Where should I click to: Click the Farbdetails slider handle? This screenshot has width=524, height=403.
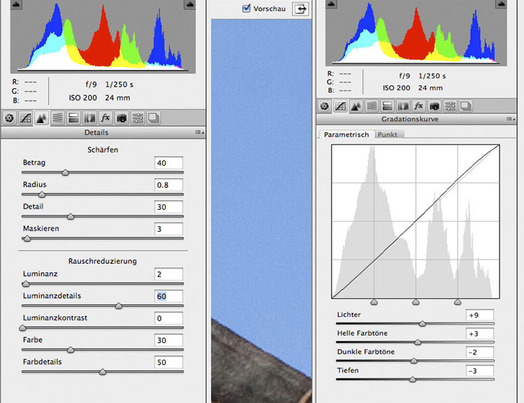click(103, 372)
